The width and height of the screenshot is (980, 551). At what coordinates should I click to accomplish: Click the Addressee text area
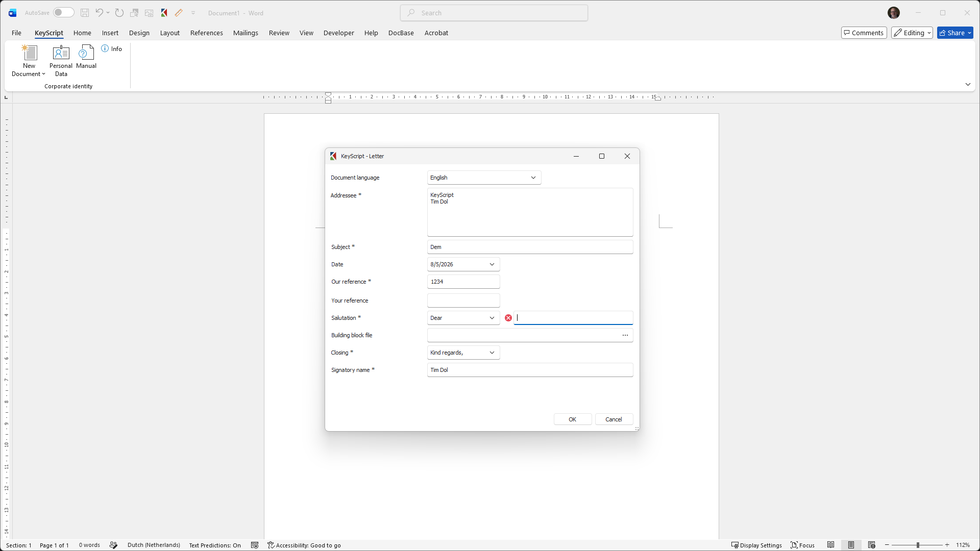click(x=530, y=212)
